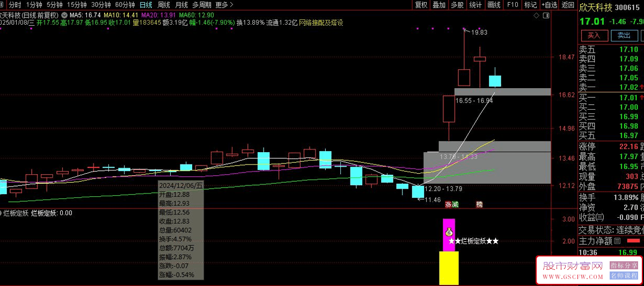Viewport: 644px width, 286px height.
Task: Open F10 company info
Action: click(x=513, y=5)
